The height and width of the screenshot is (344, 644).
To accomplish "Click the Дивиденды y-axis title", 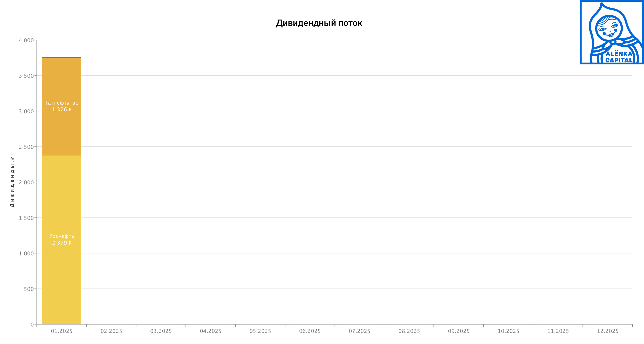I will click(12, 182).
